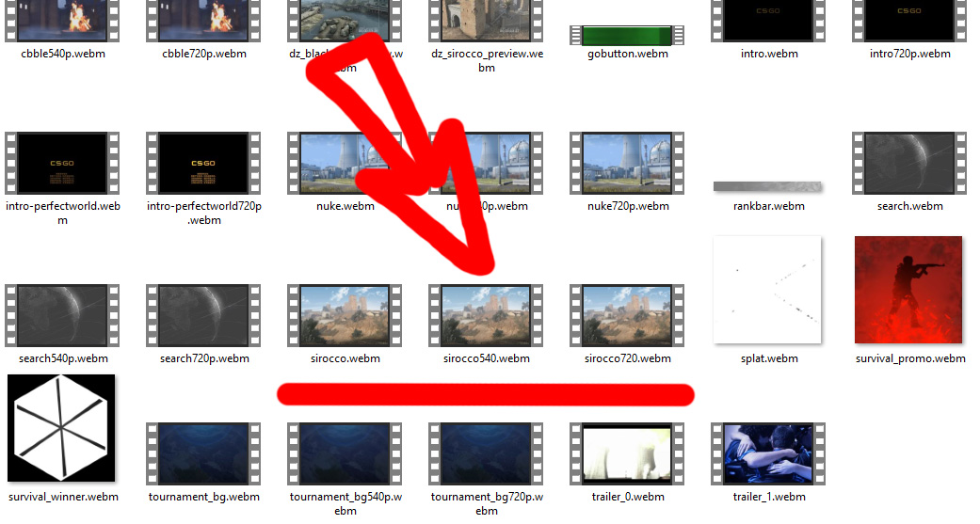The width and height of the screenshot is (980, 524).
Task: Select the nuke720p.webm file icon
Action: (x=627, y=163)
